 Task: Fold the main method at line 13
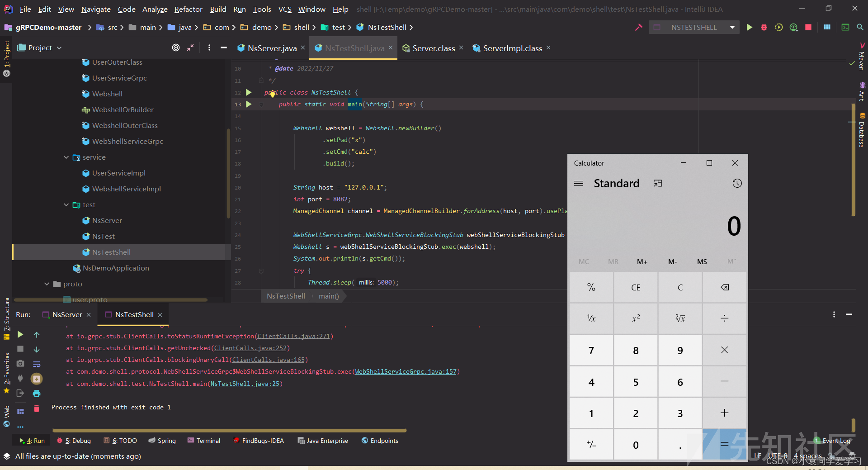(261, 104)
